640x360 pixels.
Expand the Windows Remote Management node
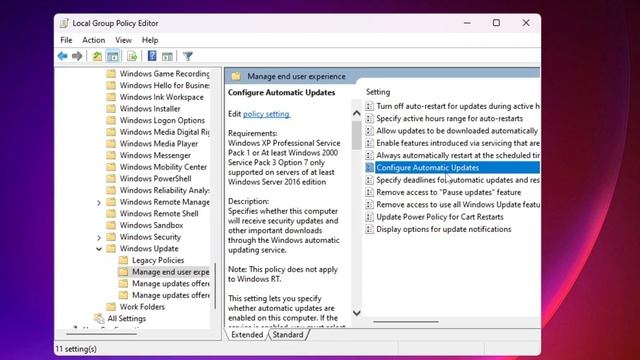point(99,202)
